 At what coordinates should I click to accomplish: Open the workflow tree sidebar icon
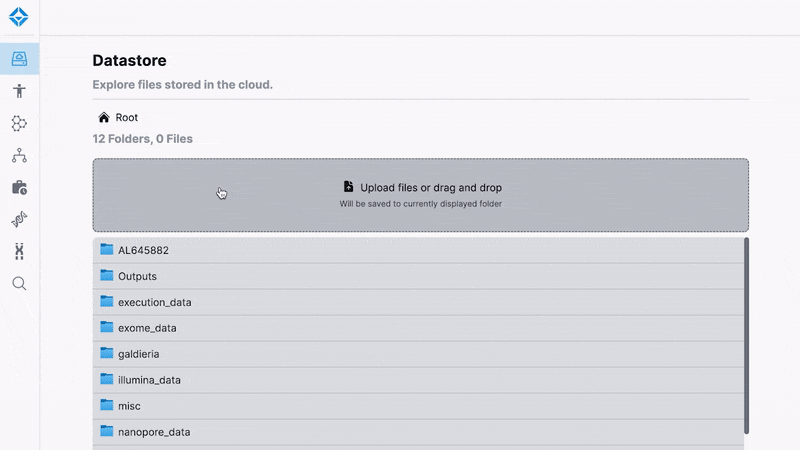(x=19, y=155)
